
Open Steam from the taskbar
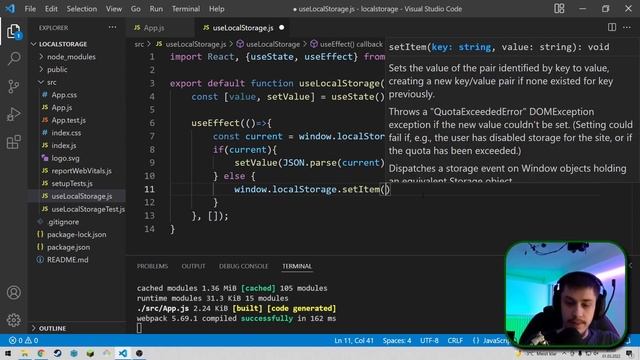tap(57, 353)
